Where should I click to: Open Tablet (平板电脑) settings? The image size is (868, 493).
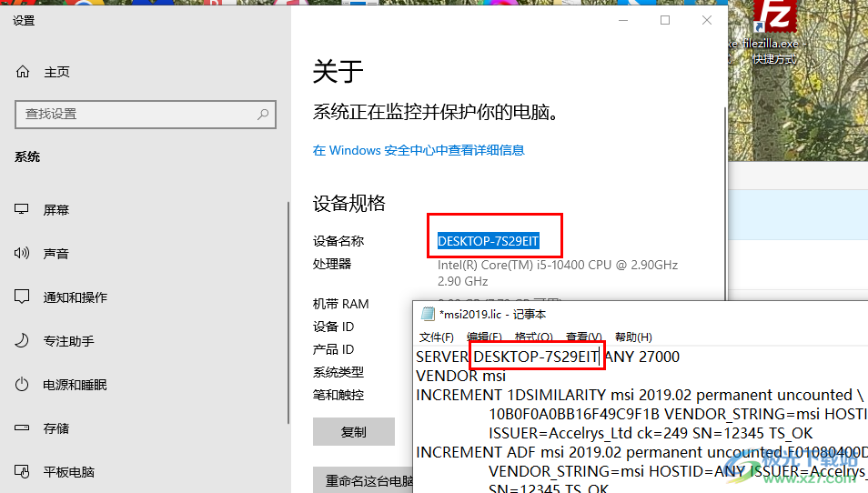coord(55,472)
